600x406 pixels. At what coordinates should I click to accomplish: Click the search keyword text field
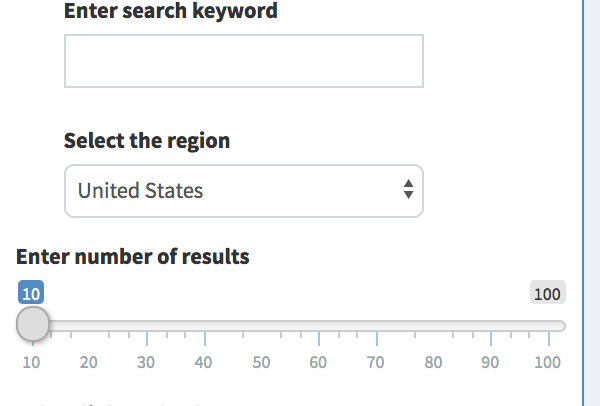243,61
